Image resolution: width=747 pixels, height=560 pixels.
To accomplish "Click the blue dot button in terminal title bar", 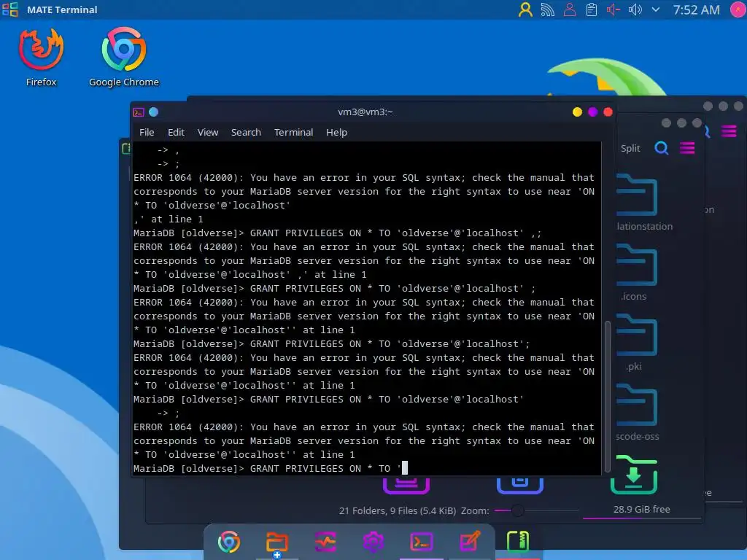I will (x=153, y=112).
